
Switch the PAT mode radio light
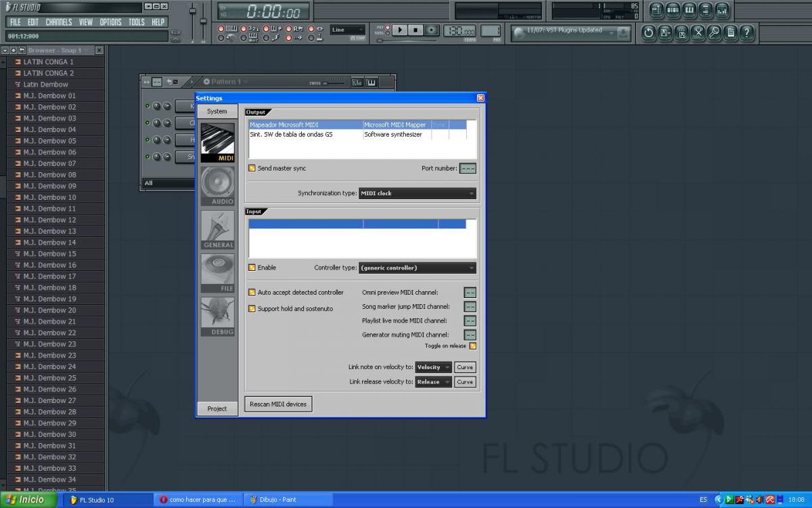point(388,27)
